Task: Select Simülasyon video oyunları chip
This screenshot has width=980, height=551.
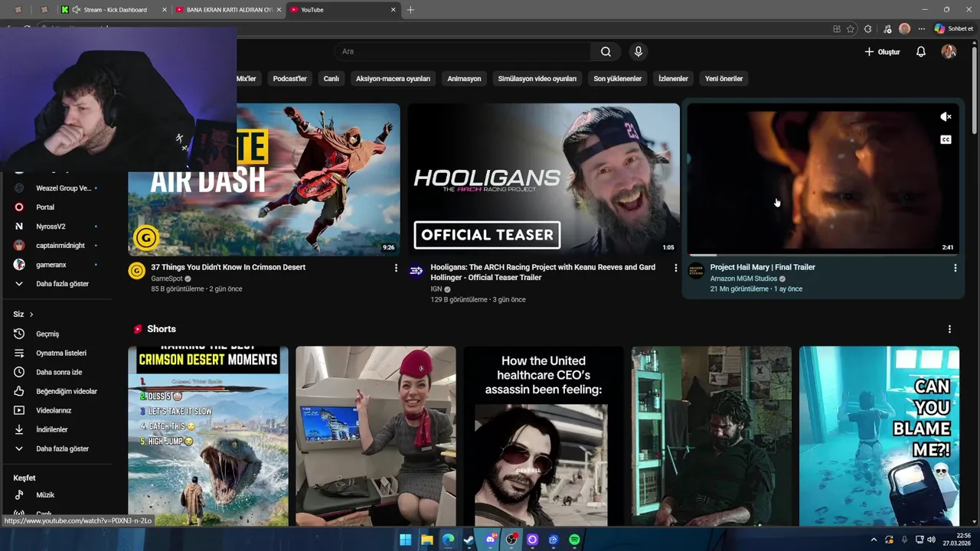Action: tap(537, 78)
